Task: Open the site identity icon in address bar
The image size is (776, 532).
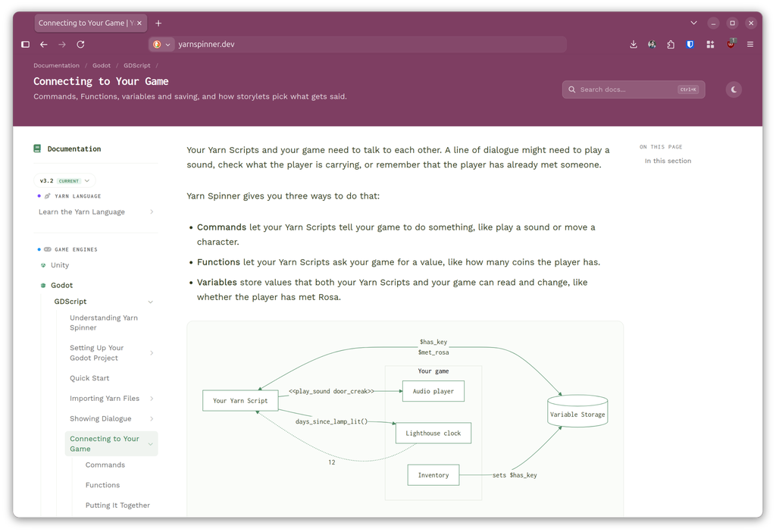Action: click(157, 45)
